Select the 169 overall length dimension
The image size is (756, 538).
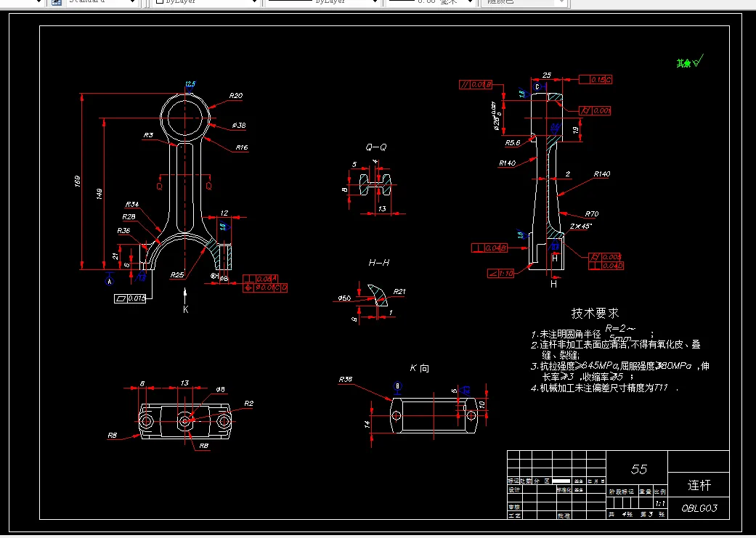78,182
